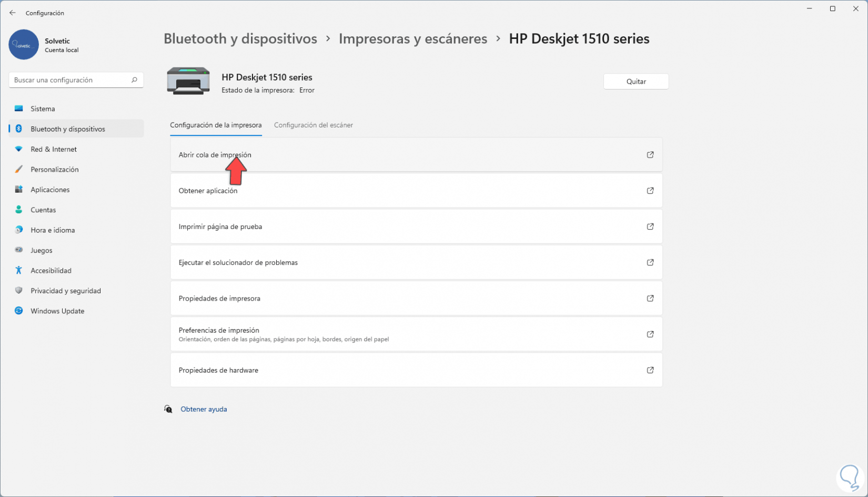The width and height of the screenshot is (868, 497).
Task: Go to Red & Internet settings
Action: point(76,149)
